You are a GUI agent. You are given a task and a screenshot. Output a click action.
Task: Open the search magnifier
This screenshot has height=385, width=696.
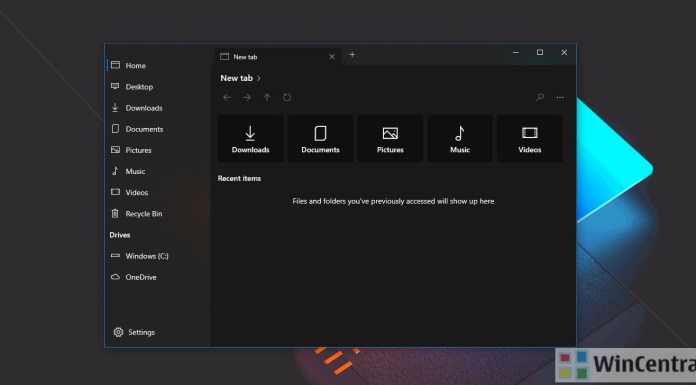click(540, 97)
